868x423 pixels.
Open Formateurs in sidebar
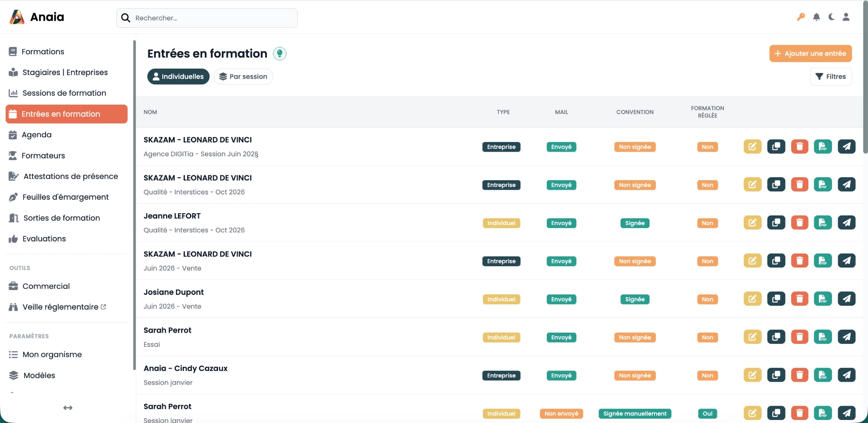pos(66,155)
